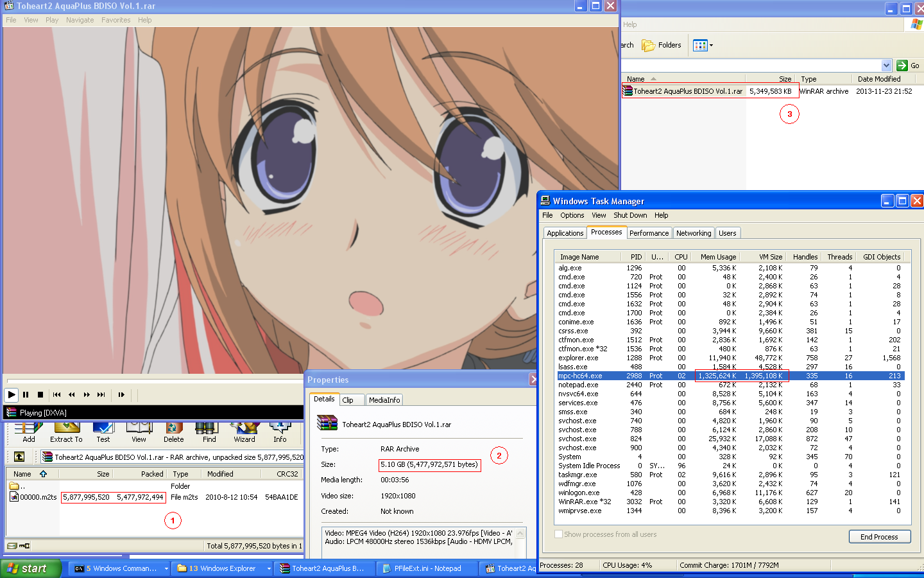Click the password key icon in WinRAR status bar
This screenshot has height=578, width=924.
pos(24,546)
